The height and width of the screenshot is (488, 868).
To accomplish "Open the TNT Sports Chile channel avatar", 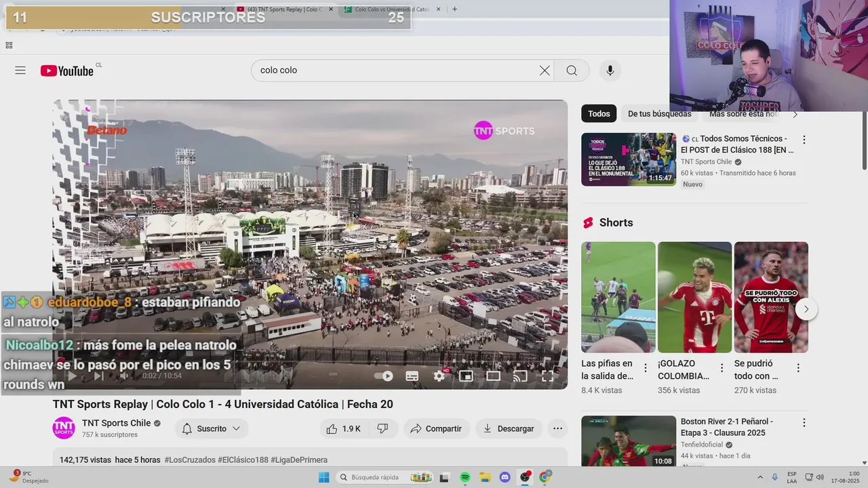I will click(x=64, y=428).
